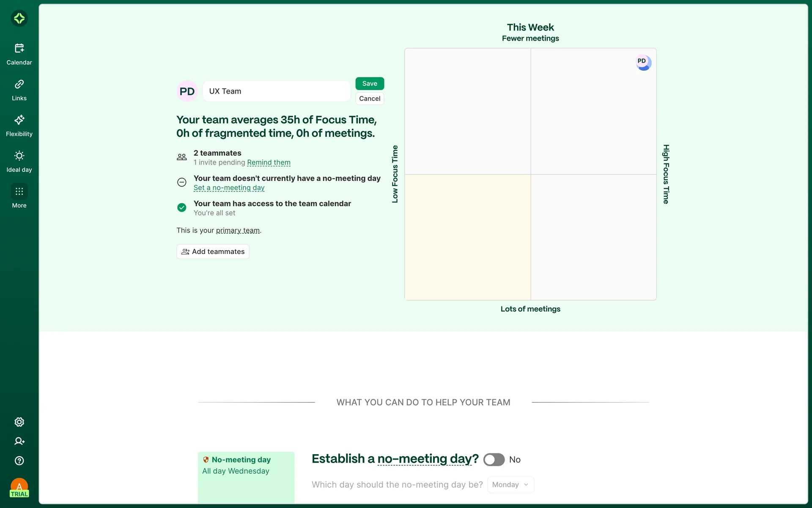Click the invite user icon

tap(19, 441)
